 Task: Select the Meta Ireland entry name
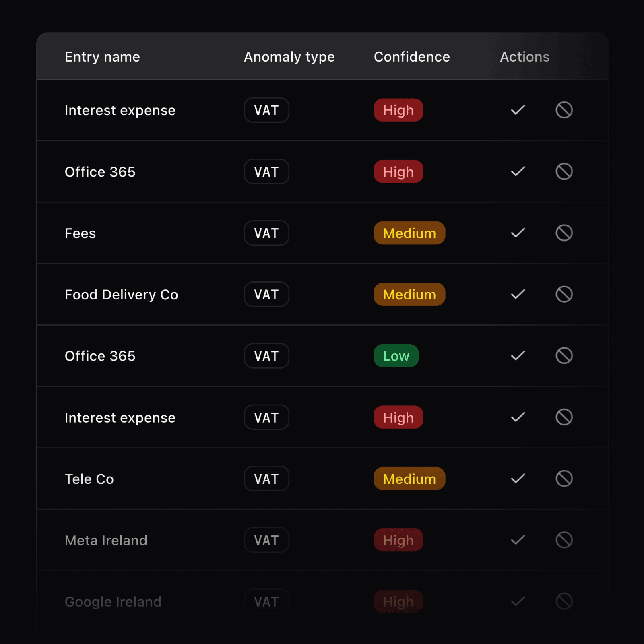tap(106, 540)
